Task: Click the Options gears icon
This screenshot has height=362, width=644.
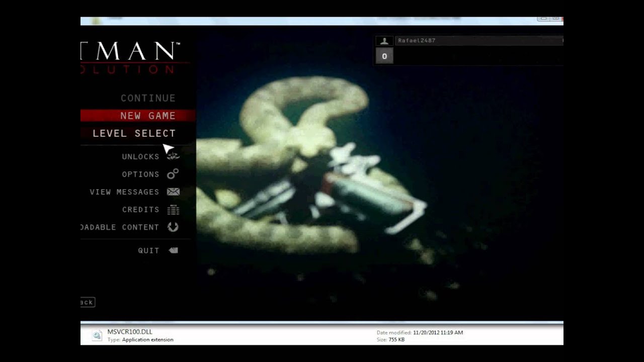Action: [173, 174]
